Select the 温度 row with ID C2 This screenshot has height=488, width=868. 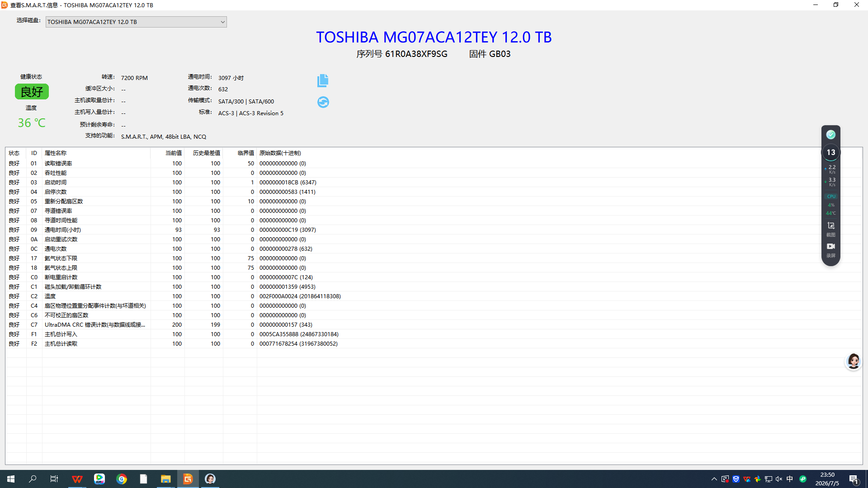tap(434, 296)
